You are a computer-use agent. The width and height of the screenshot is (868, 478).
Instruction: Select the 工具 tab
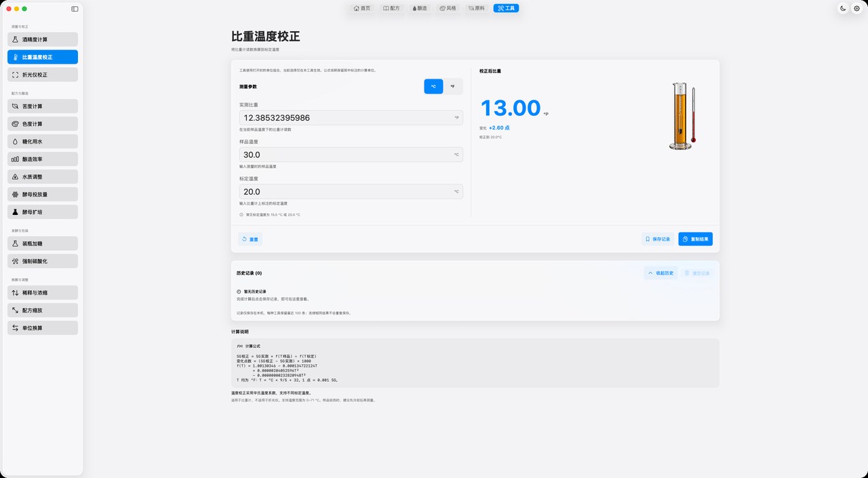(x=506, y=8)
